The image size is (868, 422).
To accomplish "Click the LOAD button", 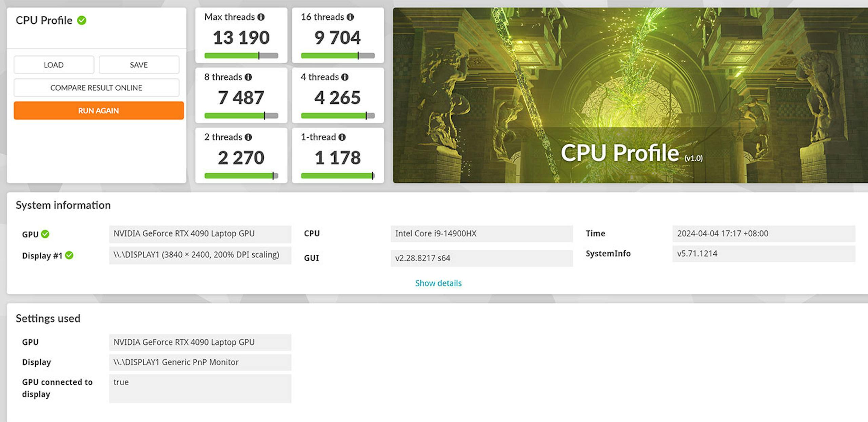I will (54, 65).
